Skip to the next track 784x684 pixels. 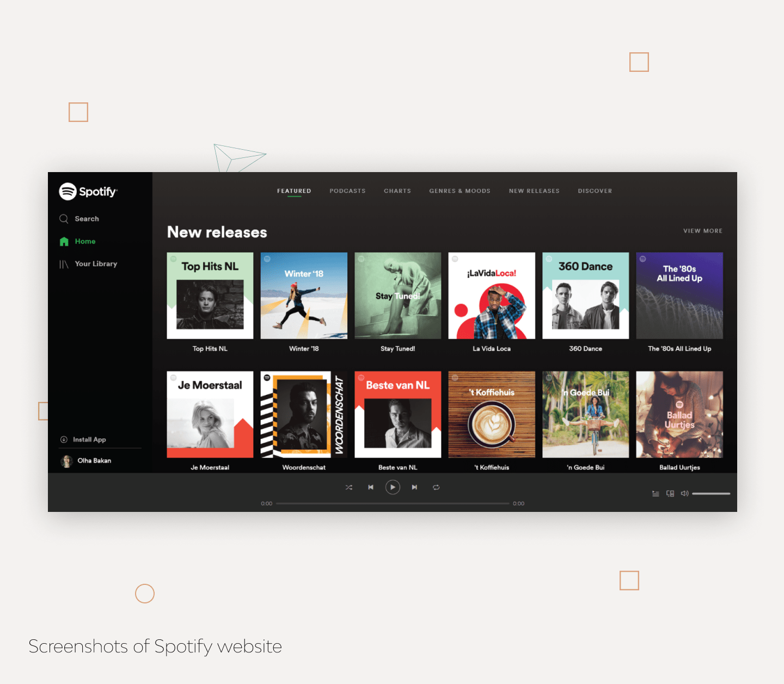tap(414, 487)
